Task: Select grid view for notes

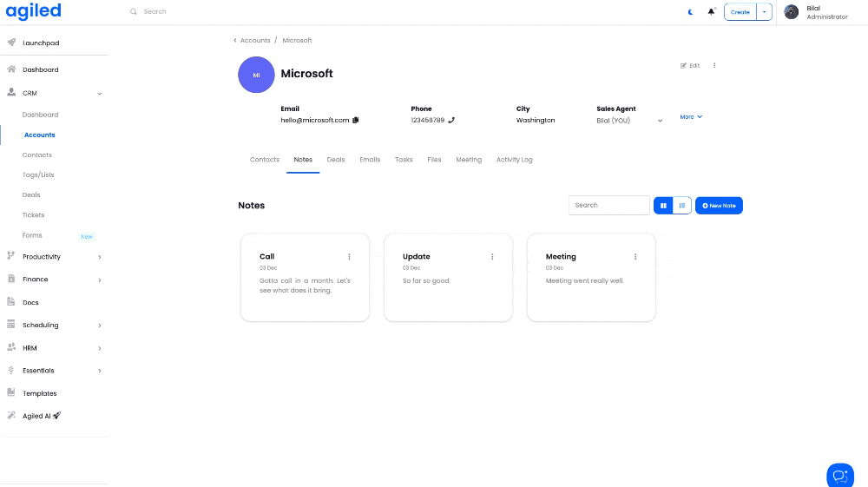Action: tap(663, 206)
